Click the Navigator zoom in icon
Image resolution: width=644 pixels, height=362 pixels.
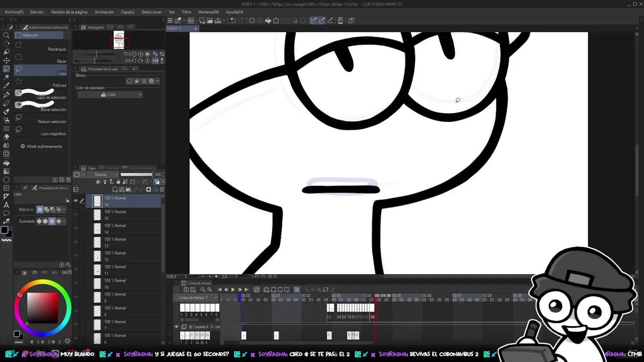(x=140, y=54)
